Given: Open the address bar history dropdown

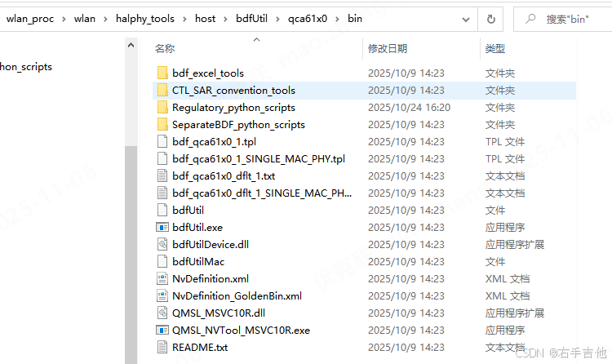Looking at the screenshot, I should (x=466, y=19).
